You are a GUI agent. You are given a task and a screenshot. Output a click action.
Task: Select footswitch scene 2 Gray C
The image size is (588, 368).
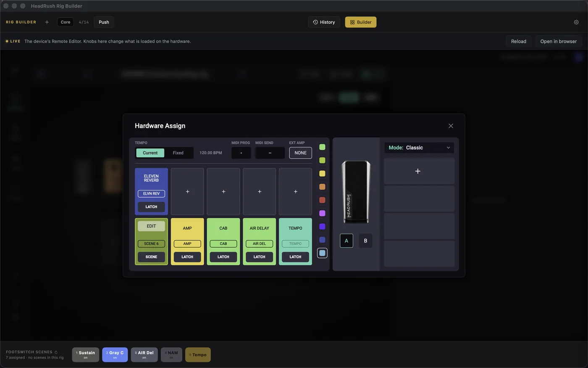click(x=115, y=355)
